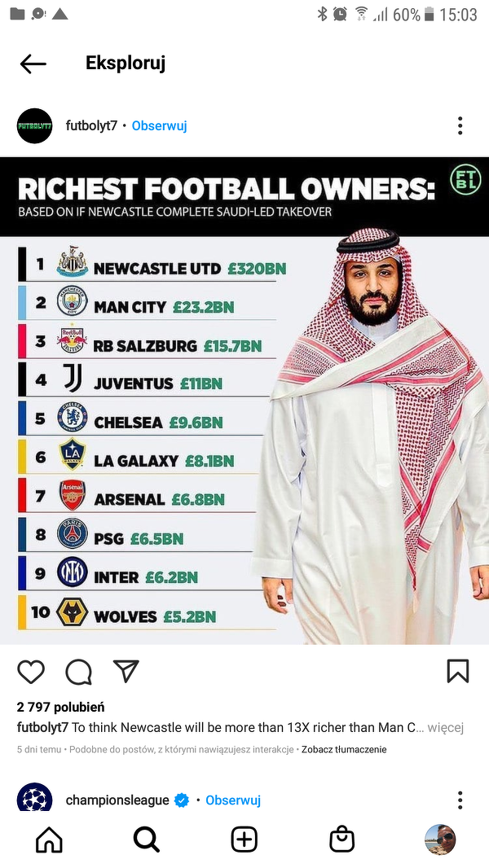Create a new post with plus icon
The height and width of the screenshot is (868, 489).
244,840
